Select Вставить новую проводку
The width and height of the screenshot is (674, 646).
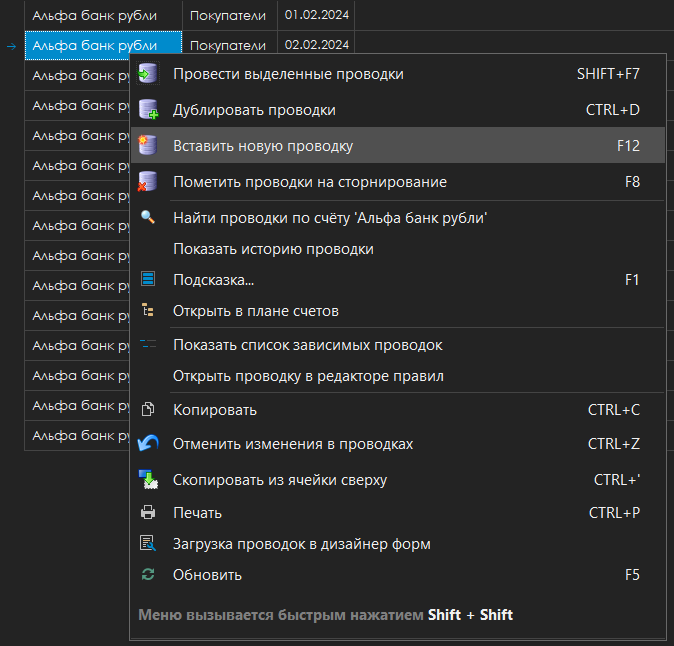398,146
